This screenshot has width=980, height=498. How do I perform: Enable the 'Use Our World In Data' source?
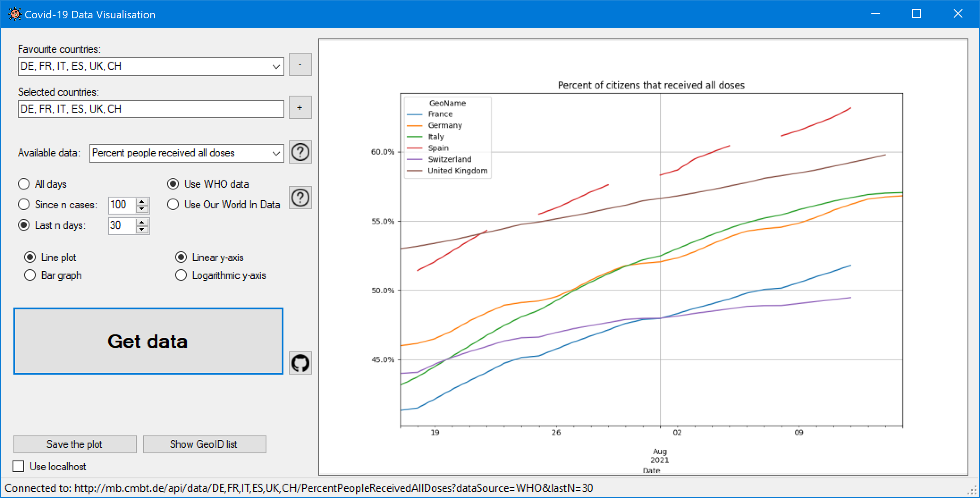point(173,204)
